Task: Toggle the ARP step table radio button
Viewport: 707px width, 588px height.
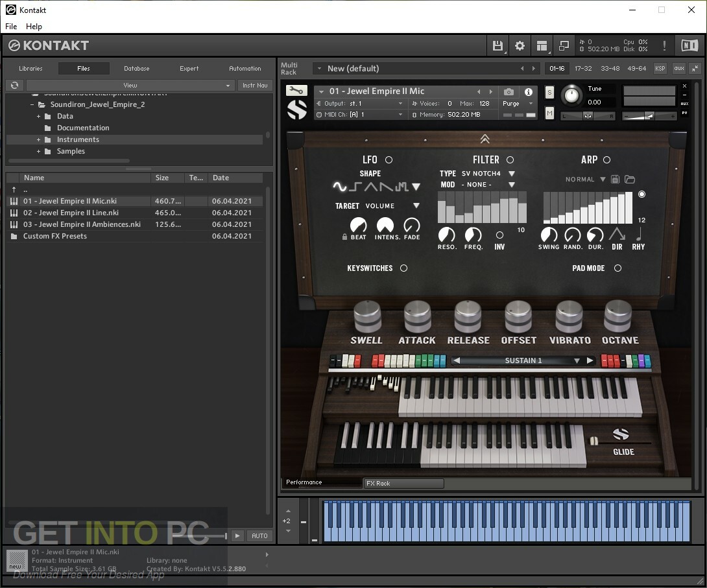Action: pyautogui.click(x=641, y=194)
